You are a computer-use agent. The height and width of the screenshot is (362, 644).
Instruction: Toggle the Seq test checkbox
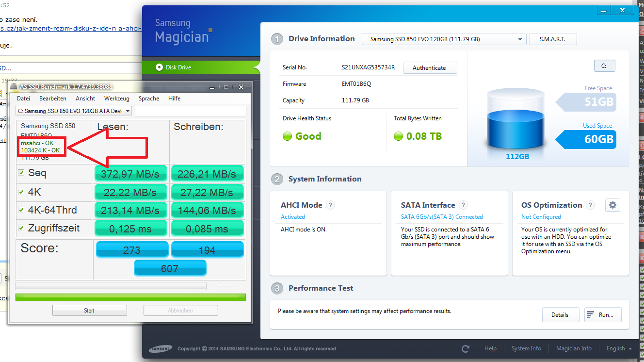(x=21, y=173)
